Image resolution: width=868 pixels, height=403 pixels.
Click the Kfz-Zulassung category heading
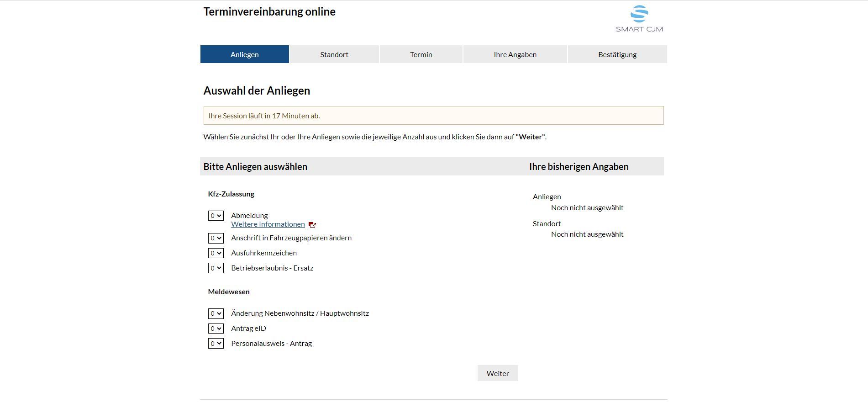[x=231, y=194]
